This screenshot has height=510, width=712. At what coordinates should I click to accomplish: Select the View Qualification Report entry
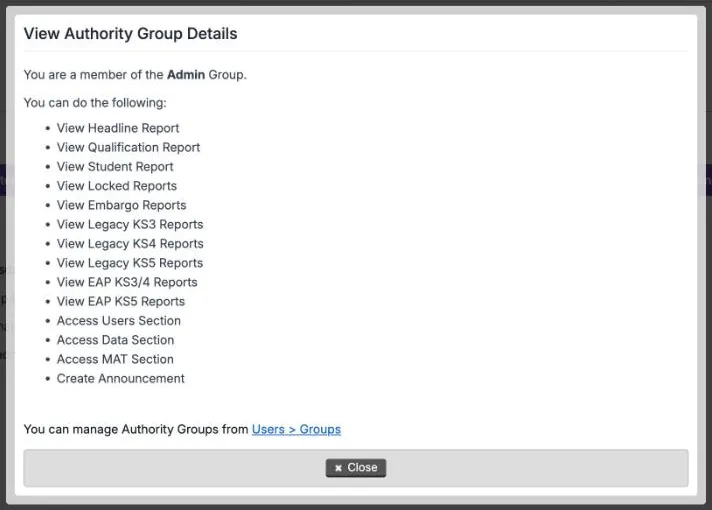(x=128, y=147)
